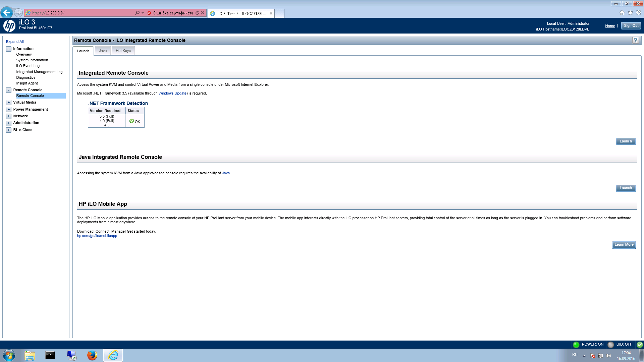Click the network tray icon
The image size is (644, 362).
[x=600, y=356]
